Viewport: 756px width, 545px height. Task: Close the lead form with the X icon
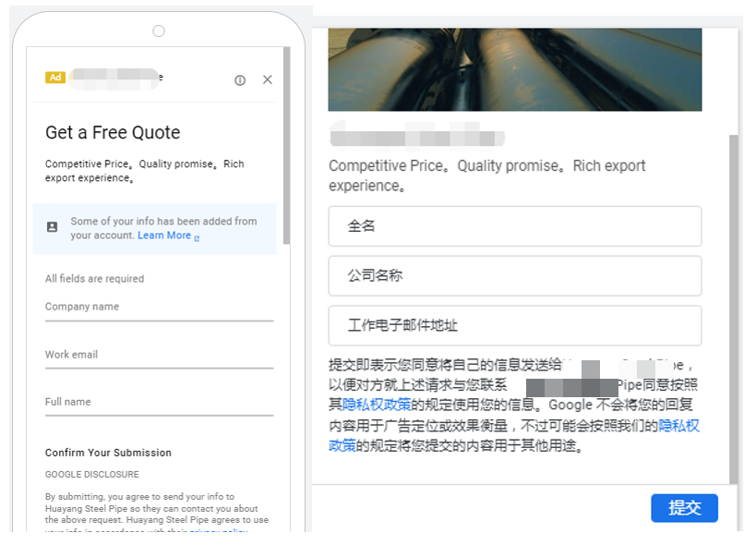tap(268, 79)
